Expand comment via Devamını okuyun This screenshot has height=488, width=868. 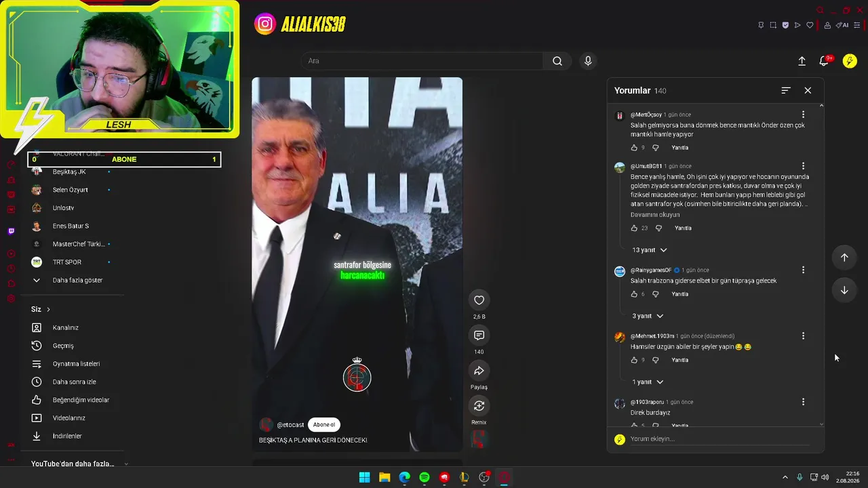tap(655, 215)
